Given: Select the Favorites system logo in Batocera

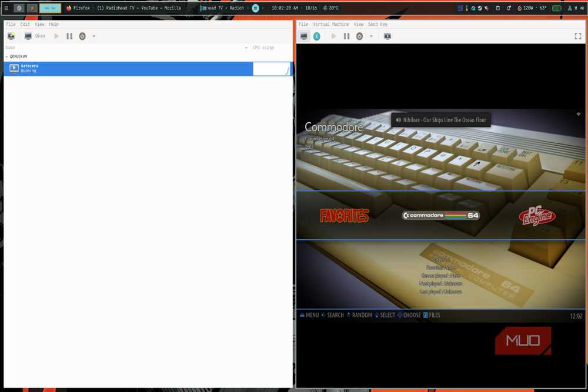Looking at the screenshot, I should [344, 216].
